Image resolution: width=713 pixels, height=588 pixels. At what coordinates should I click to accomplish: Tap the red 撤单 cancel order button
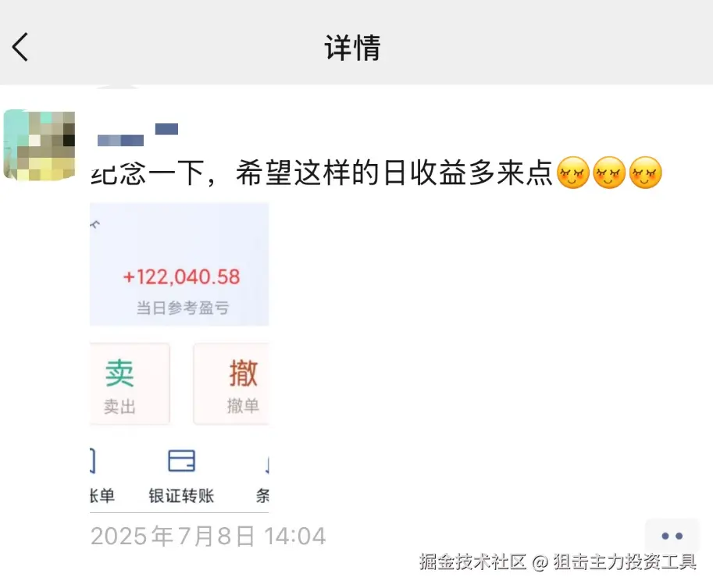pyautogui.click(x=231, y=384)
